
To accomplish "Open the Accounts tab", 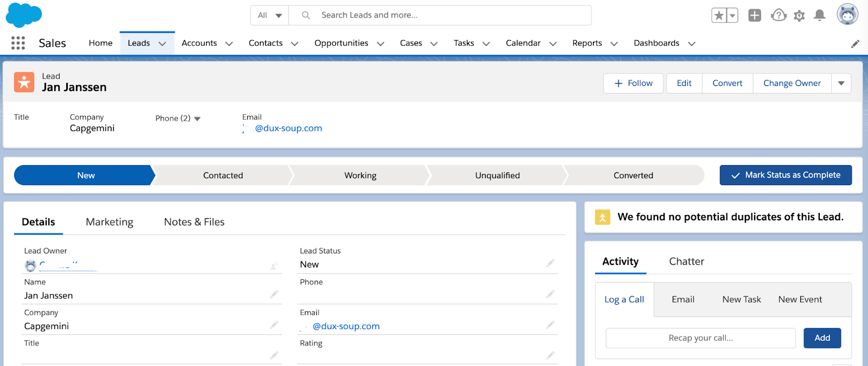I will pos(199,43).
